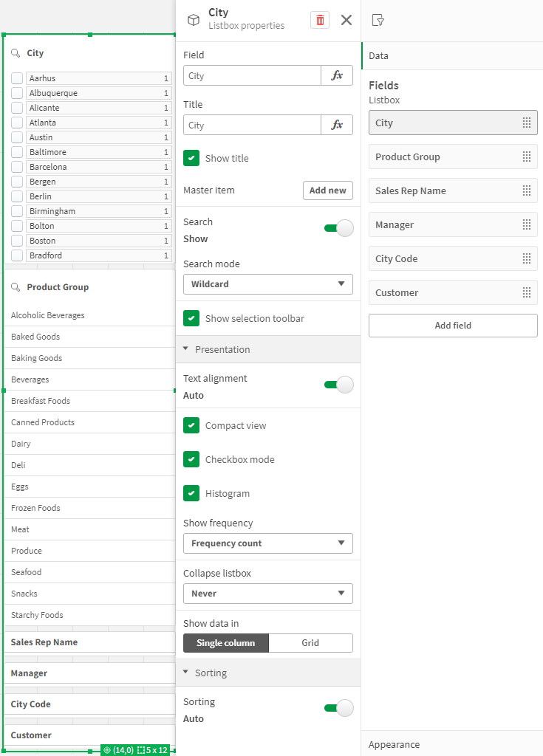Delete the City listbox via trash icon
543x756 pixels.
point(319,20)
